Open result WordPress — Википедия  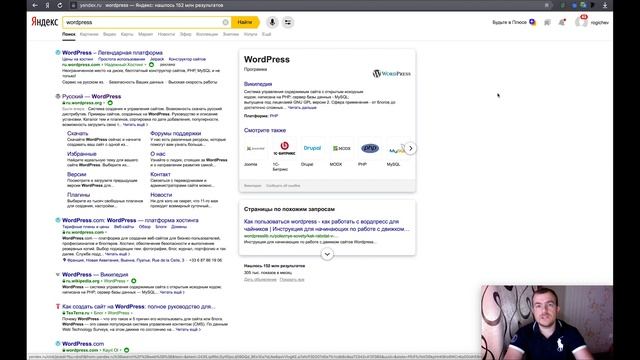click(x=95, y=275)
